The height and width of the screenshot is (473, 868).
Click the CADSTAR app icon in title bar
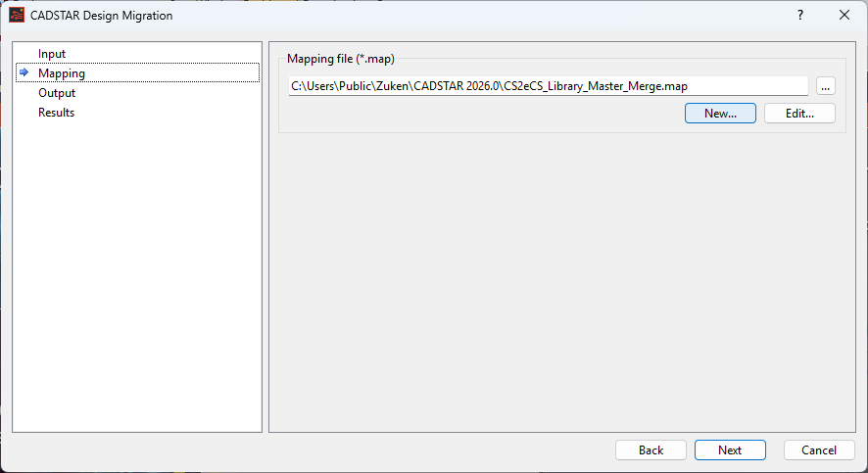17,15
